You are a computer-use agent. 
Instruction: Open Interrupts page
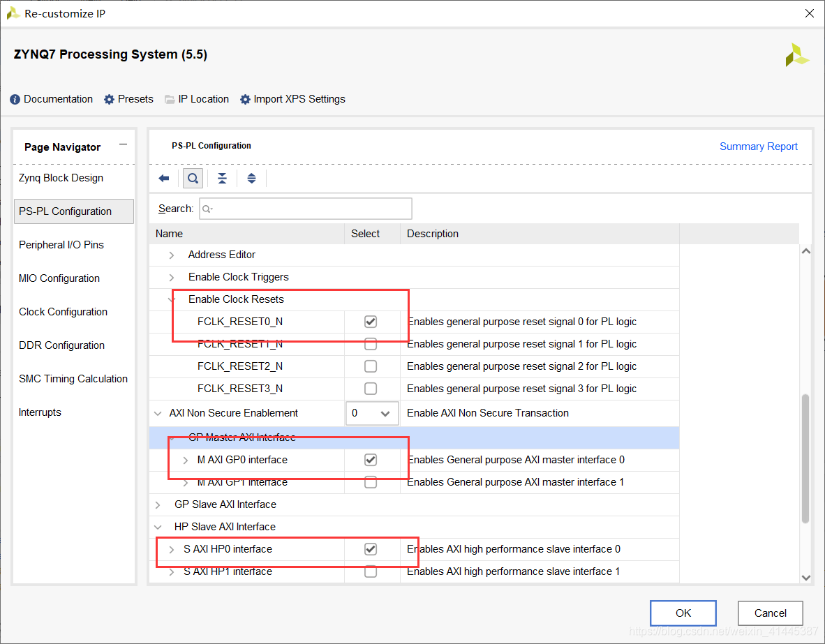[40, 412]
